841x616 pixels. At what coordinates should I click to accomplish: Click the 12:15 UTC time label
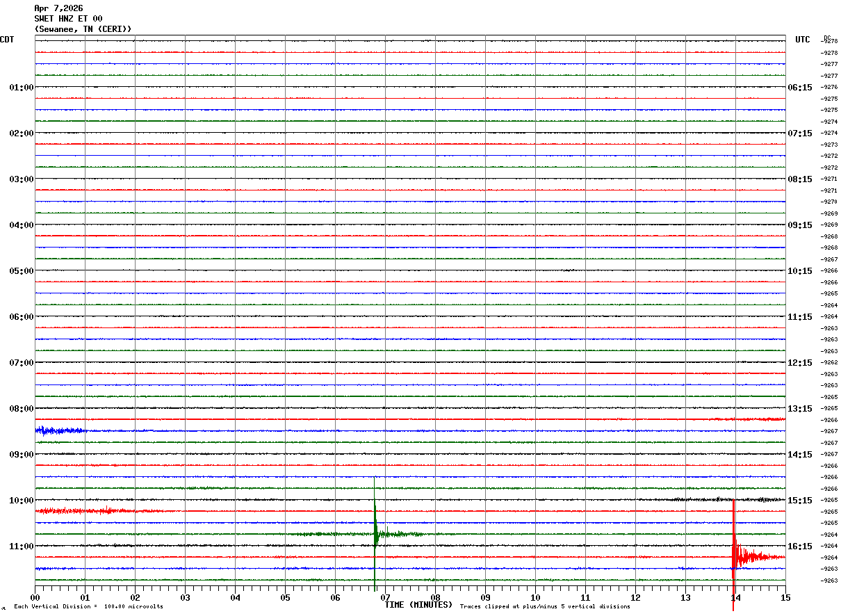click(800, 363)
